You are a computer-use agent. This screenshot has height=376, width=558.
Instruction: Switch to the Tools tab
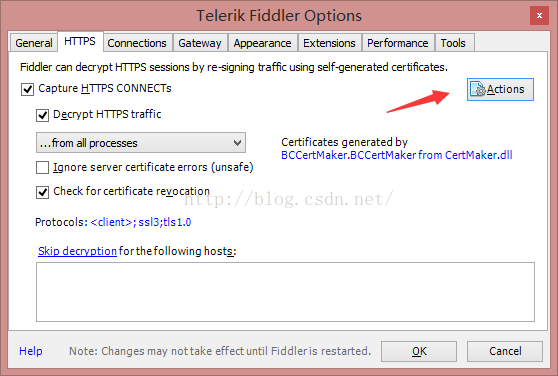pyautogui.click(x=453, y=43)
